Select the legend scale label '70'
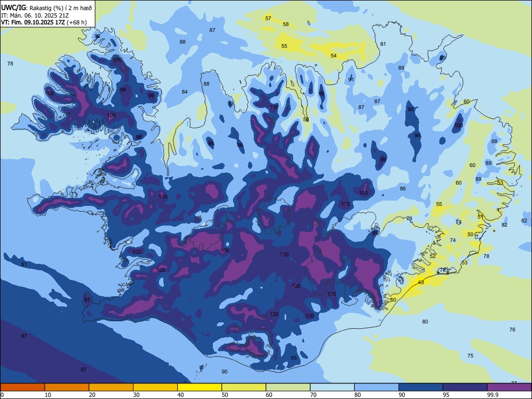 pos(313,395)
